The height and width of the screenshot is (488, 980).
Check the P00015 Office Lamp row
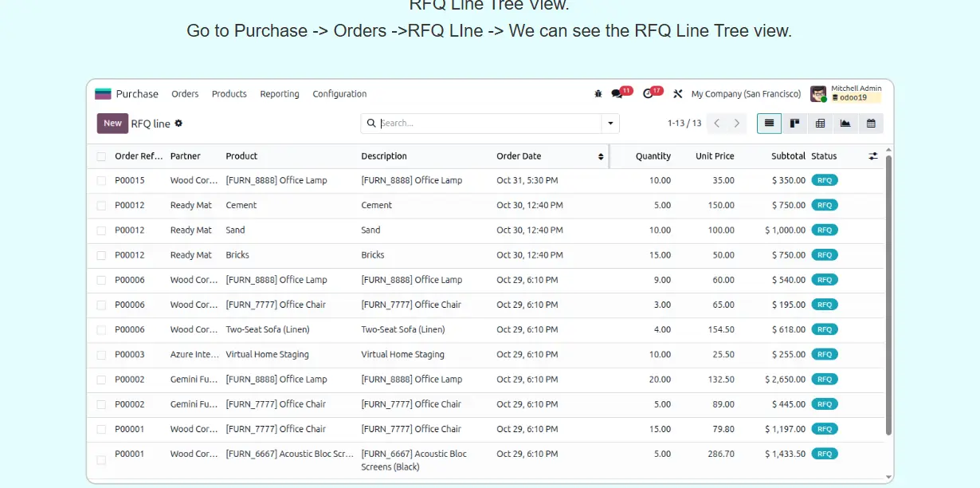pos(101,181)
